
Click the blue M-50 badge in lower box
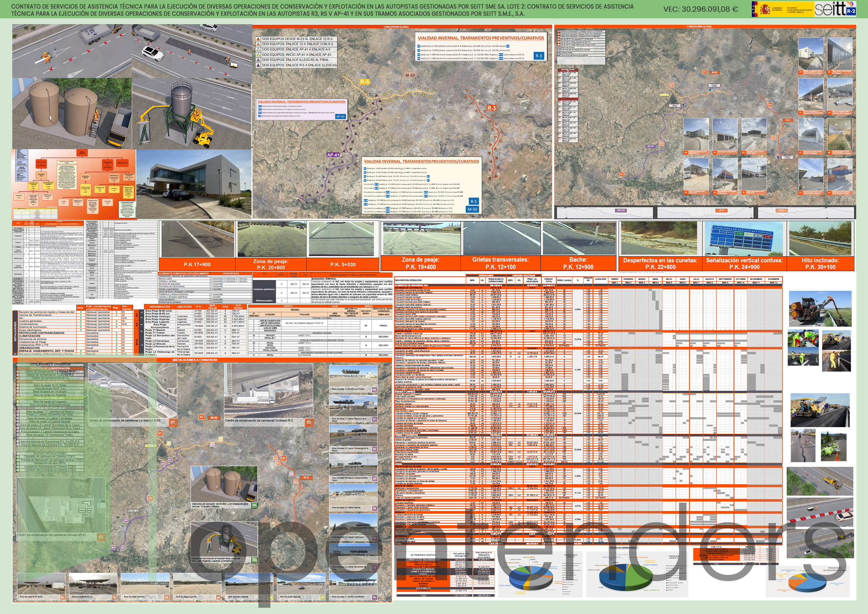pos(472,209)
